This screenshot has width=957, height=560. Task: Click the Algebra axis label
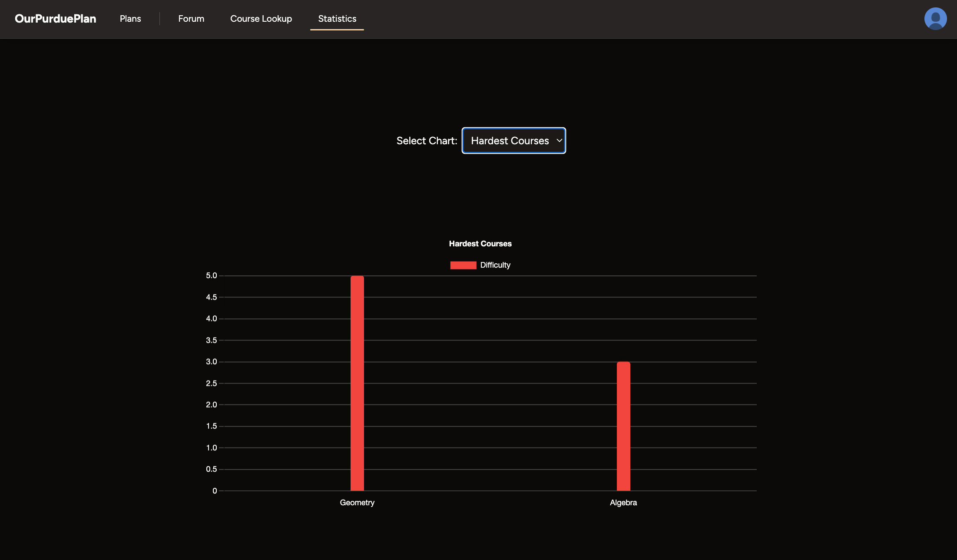[x=623, y=503]
